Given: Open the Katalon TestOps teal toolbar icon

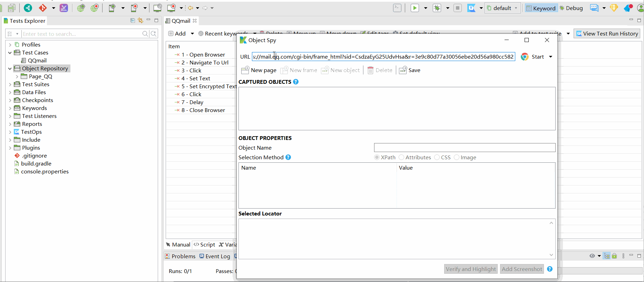Looking at the screenshot, I should [x=28, y=8].
